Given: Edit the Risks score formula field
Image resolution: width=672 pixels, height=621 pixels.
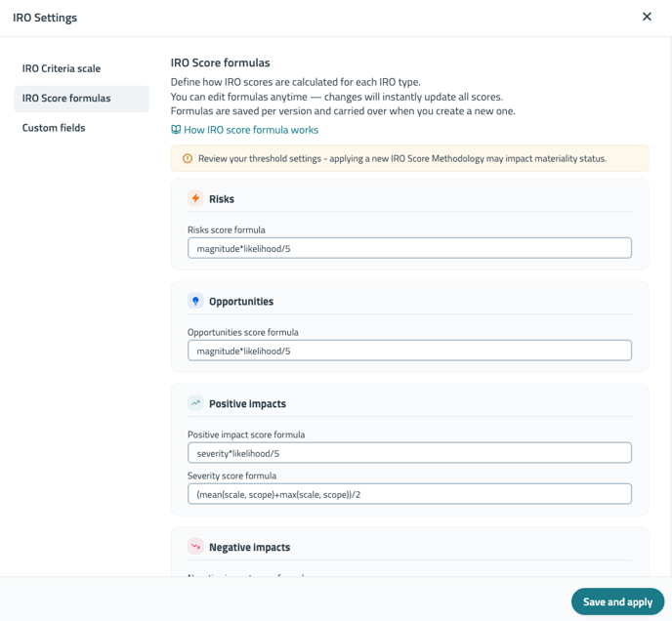Looking at the screenshot, I should pos(409,249).
